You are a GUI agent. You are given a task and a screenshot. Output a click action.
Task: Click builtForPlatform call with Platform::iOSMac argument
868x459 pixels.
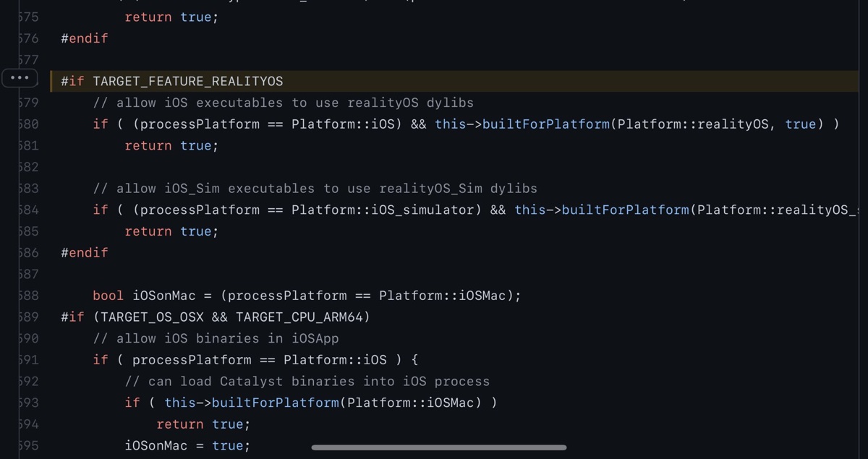[275, 403]
